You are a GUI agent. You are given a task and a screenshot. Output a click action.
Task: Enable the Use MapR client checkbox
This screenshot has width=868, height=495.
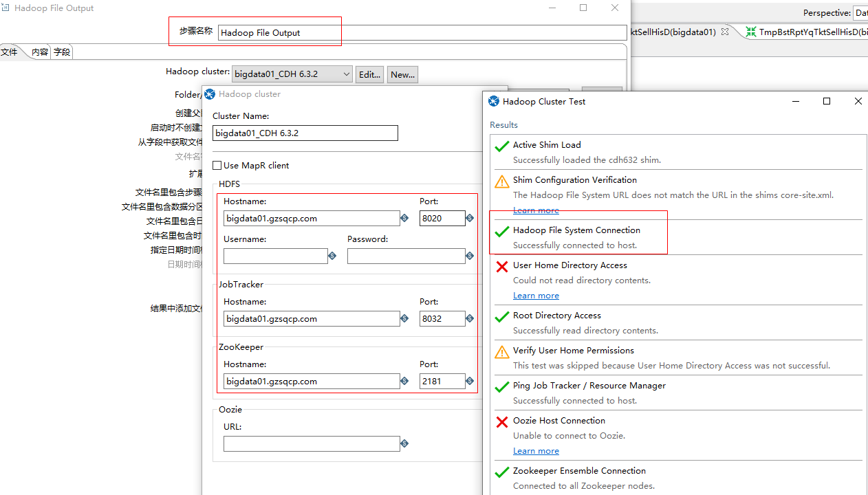[x=217, y=165]
